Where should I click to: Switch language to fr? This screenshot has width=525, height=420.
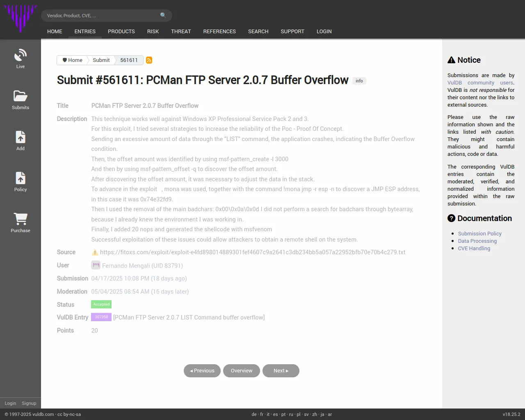(x=262, y=415)
